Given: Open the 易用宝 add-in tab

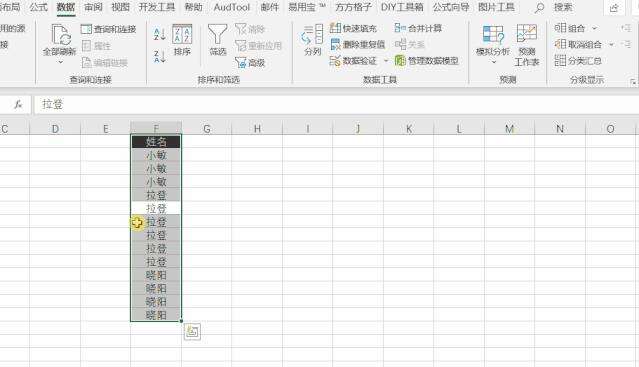Looking at the screenshot, I should (307, 7).
